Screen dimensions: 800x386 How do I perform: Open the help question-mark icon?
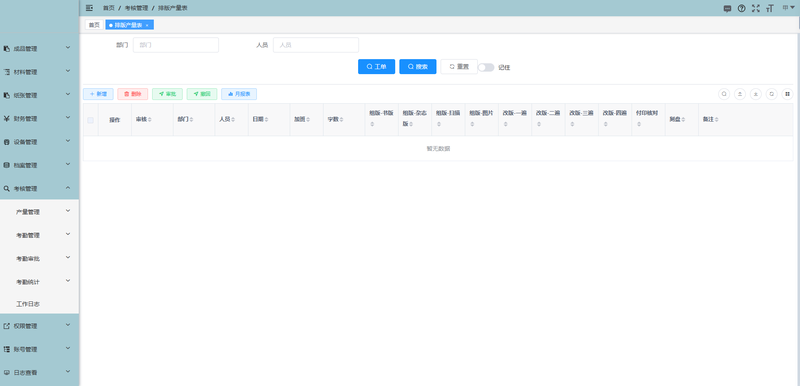click(741, 9)
